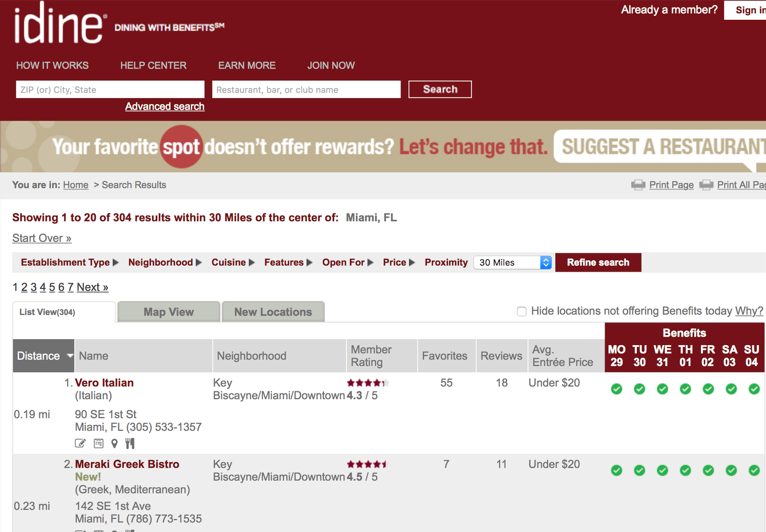This screenshot has height=532, width=766.
Task: Focus the restaurant, bar, or club name field
Action: pos(306,90)
